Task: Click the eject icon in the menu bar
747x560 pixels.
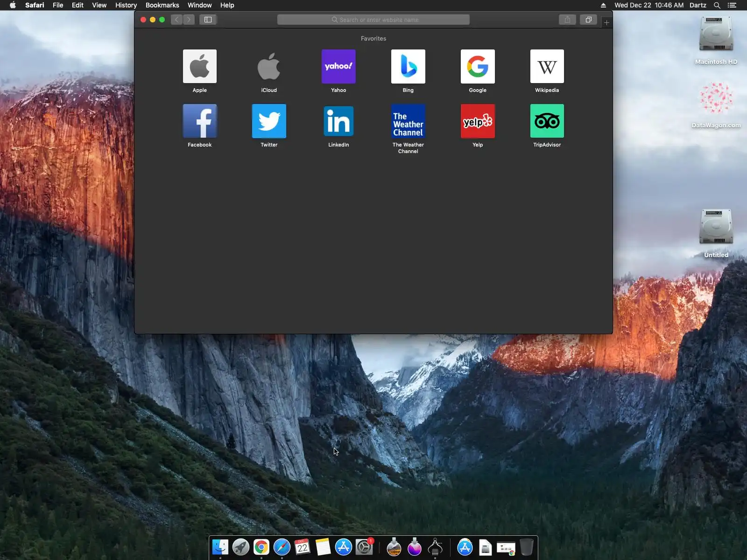Action: [603, 5]
